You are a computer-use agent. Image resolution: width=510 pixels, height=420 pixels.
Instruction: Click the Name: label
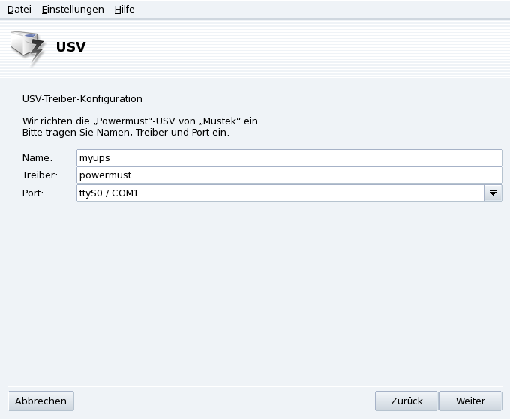[37, 158]
